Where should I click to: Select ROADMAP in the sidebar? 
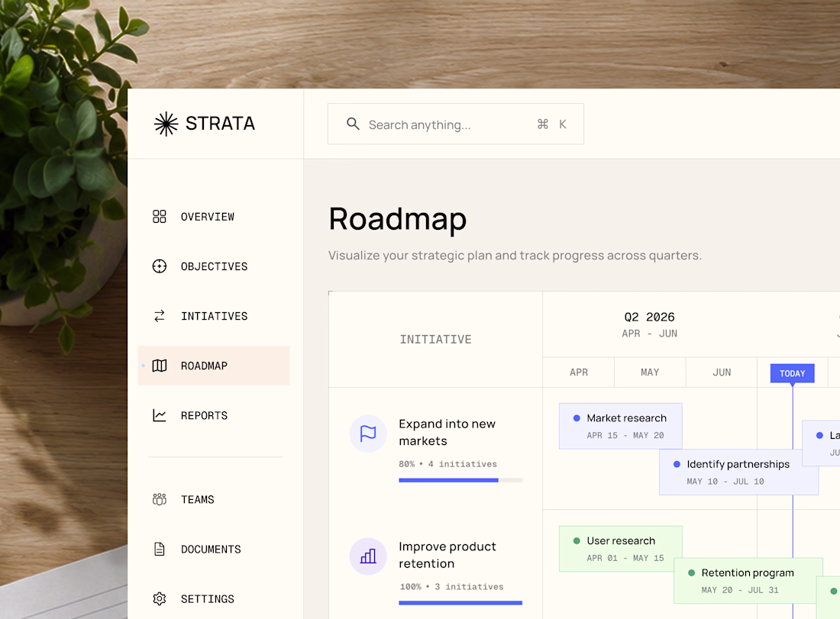pos(214,366)
